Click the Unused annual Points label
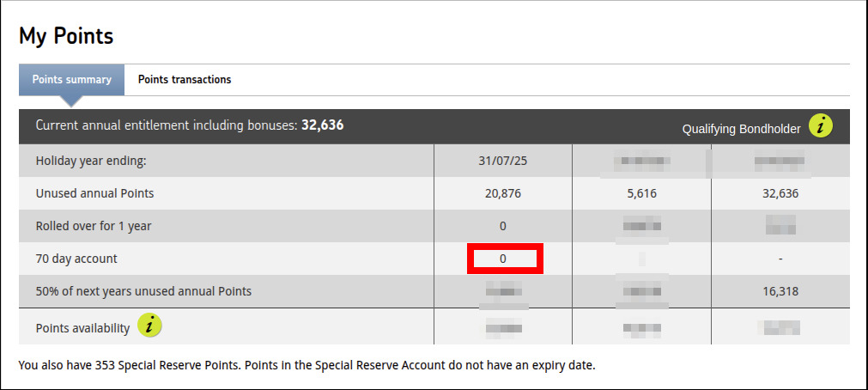Image resolution: width=868 pixels, height=390 pixels. [94, 194]
